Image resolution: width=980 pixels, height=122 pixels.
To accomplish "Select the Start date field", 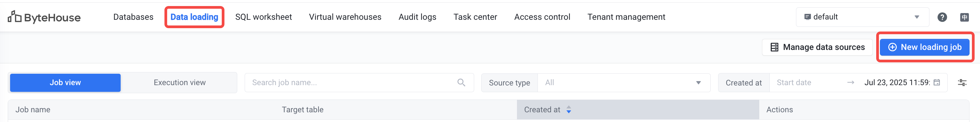I will tap(806, 82).
